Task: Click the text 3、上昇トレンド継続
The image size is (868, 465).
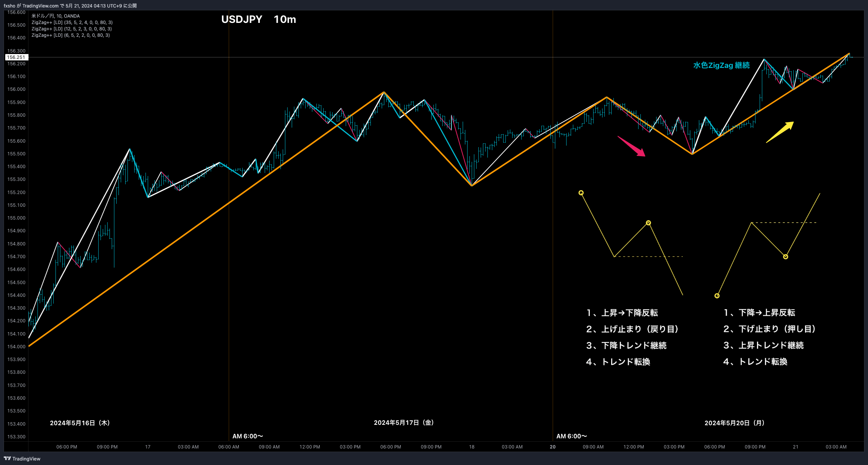Action: click(763, 345)
